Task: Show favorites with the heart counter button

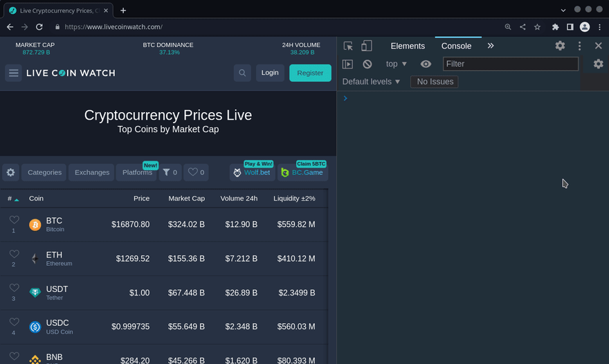Action: tap(196, 172)
